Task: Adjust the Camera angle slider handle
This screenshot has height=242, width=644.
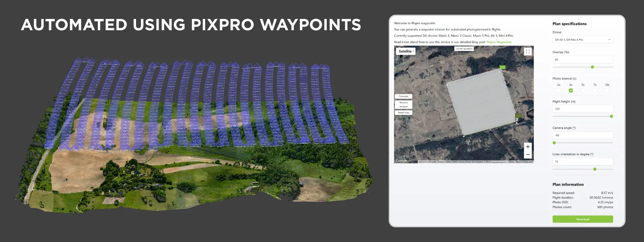Action: [x=554, y=143]
